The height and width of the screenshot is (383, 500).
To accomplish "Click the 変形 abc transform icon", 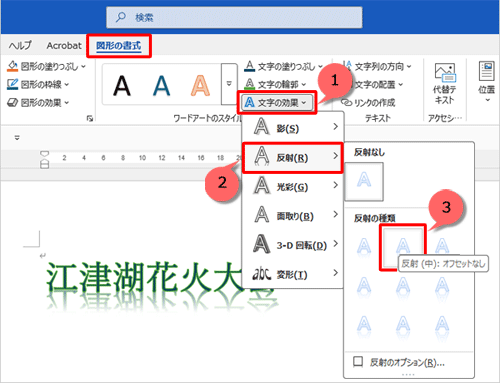I will pos(262,274).
